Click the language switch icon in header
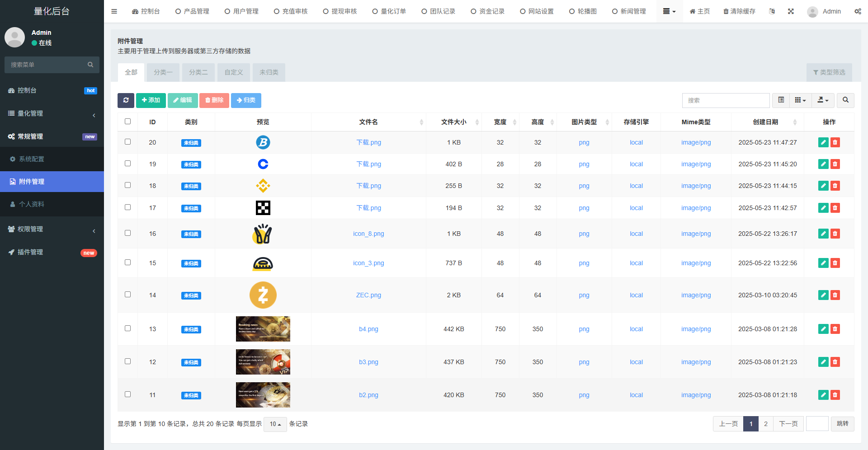The image size is (868, 450). [x=772, y=11]
